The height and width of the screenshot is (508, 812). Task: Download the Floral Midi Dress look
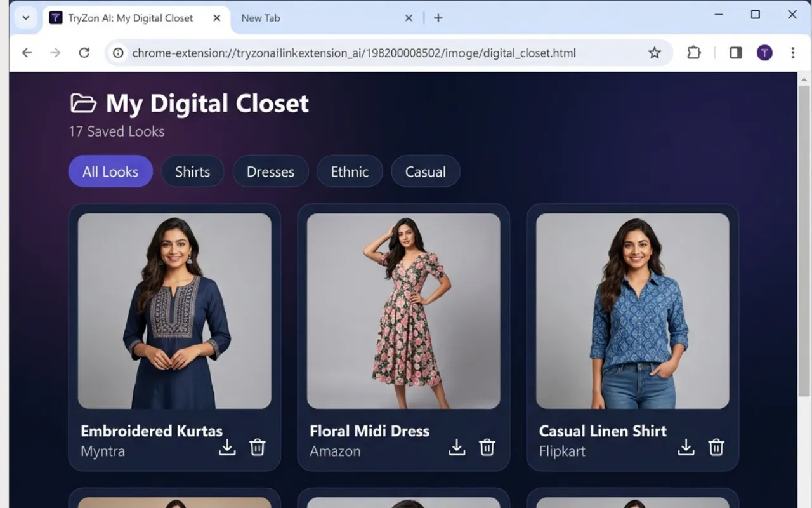click(x=457, y=447)
